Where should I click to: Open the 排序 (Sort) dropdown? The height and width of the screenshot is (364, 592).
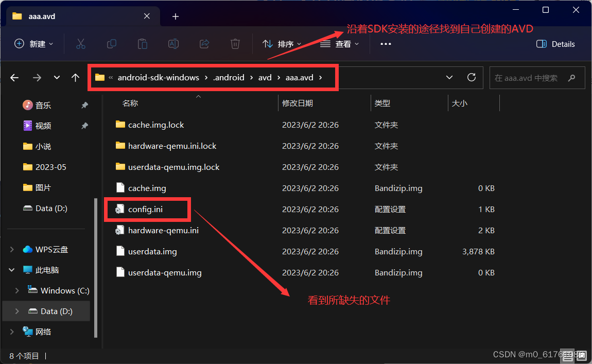[283, 44]
